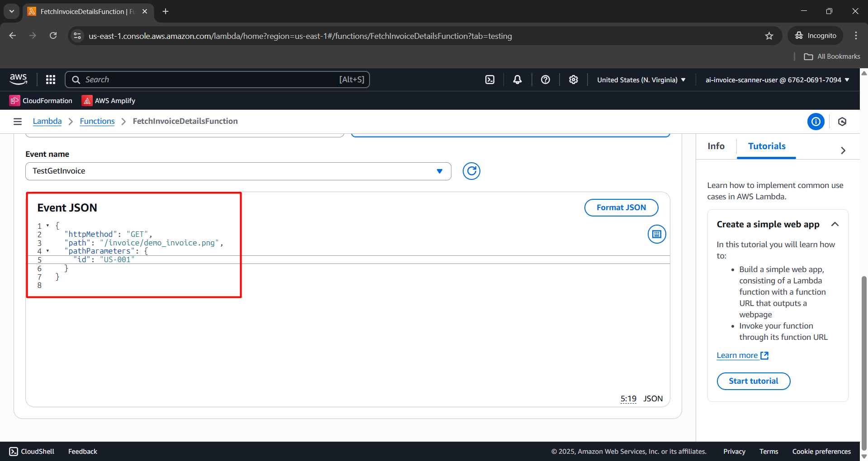Fold the pathParameters block on line 4
Image resolution: width=868 pixels, height=461 pixels.
tap(47, 251)
